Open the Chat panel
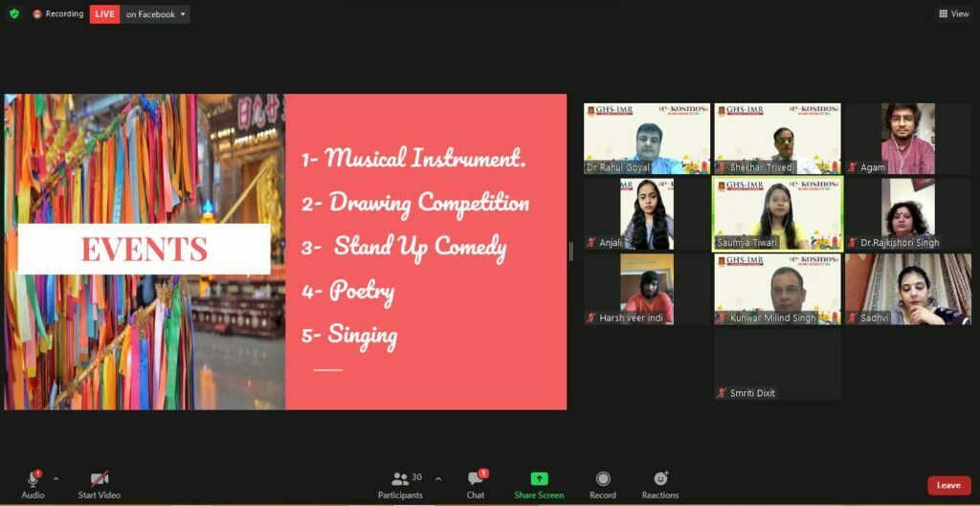Image resolution: width=980 pixels, height=506 pixels. 476,483
